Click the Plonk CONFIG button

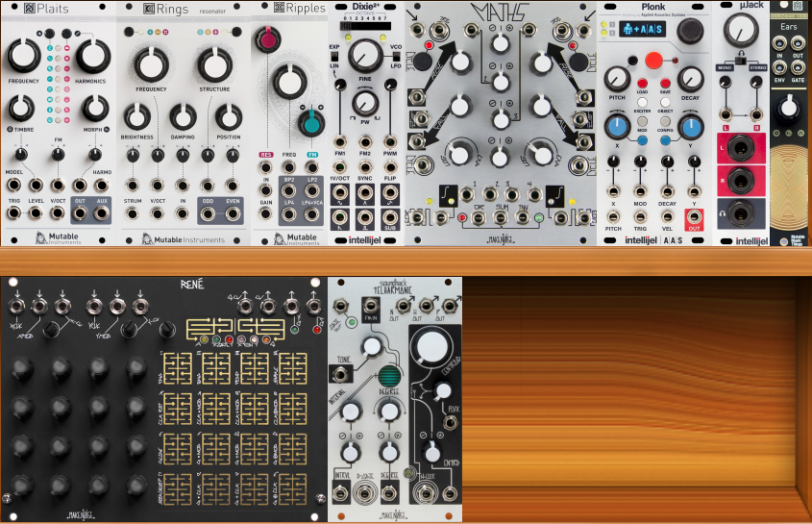pos(665,121)
